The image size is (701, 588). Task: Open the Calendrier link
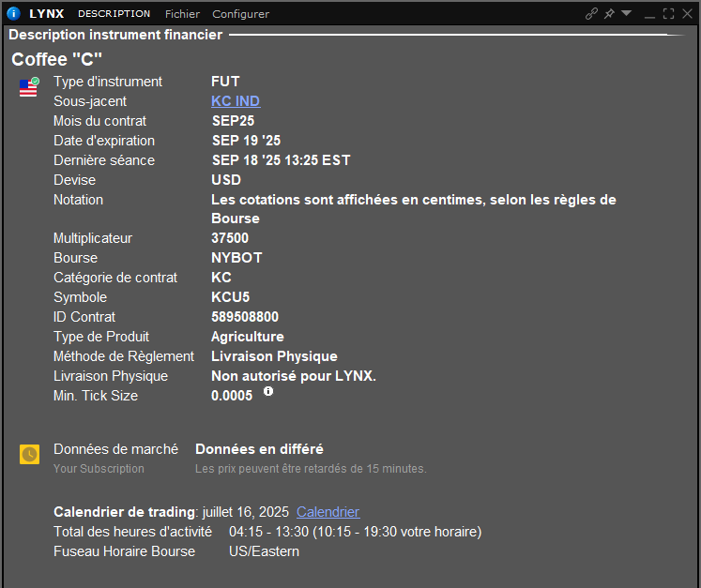pos(328,512)
